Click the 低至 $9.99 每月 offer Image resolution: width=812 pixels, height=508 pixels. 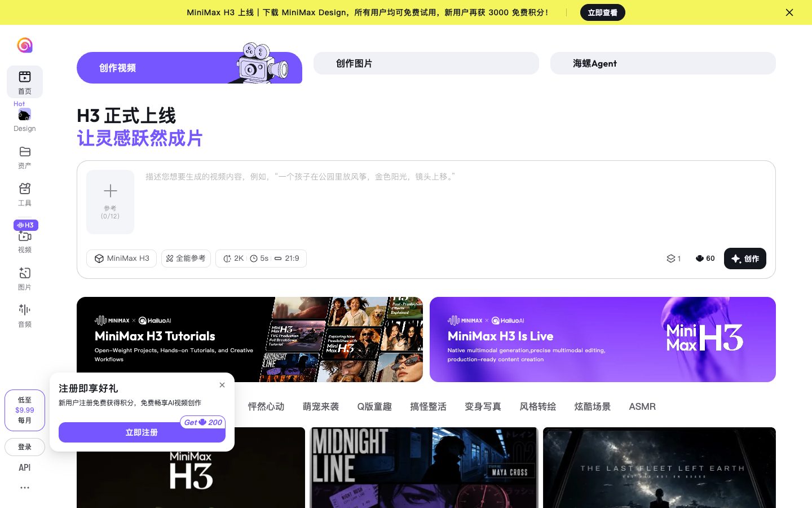(25, 410)
